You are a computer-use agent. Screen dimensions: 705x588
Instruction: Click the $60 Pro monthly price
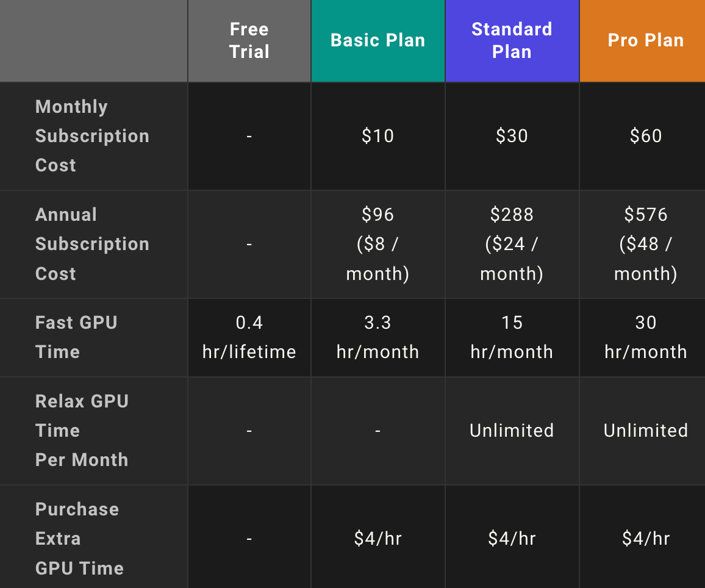[x=645, y=136]
